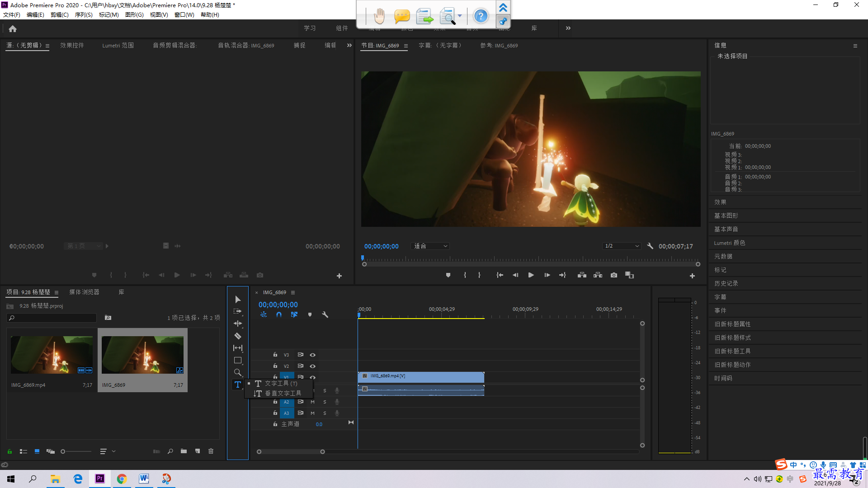868x488 pixels.
Task: Click New Bin folder icon in Project panel
Action: pyautogui.click(x=184, y=451)
